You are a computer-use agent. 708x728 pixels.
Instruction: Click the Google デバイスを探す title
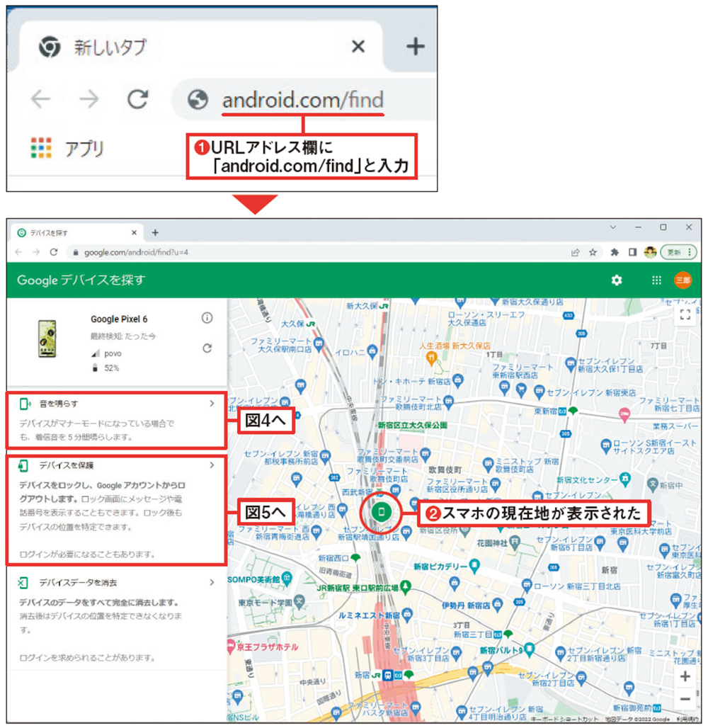click(x=81, y=280)
